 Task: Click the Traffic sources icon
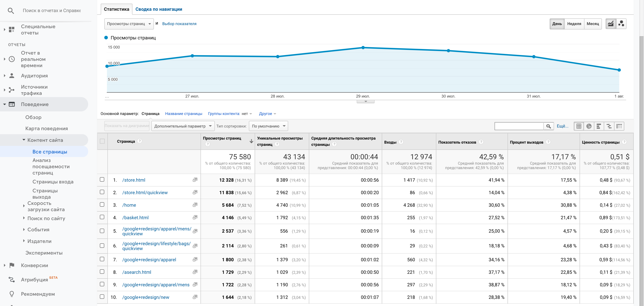click(x=11, y=90)
